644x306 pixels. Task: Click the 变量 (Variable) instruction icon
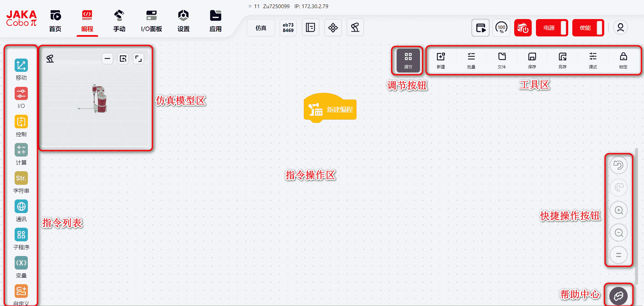pyautogui.click(x=21, y=263)
